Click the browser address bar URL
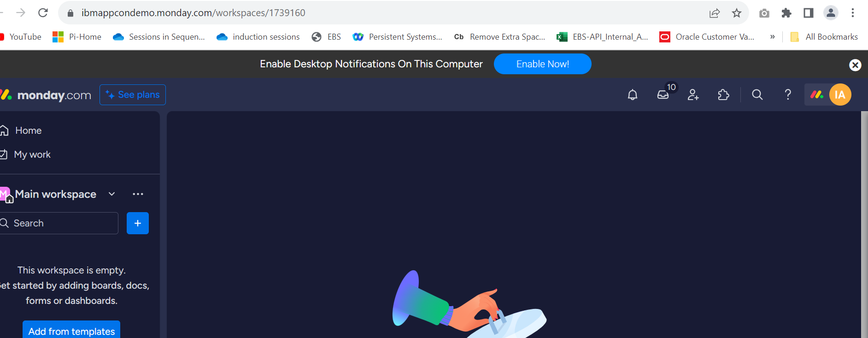 tap(194, 13)
